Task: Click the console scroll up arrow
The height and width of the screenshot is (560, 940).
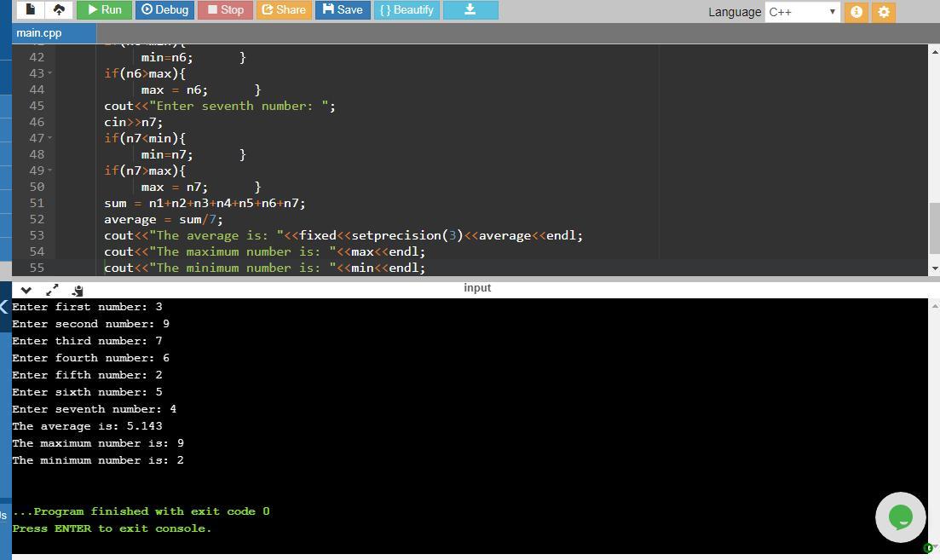Action: pyautogui.click(x=935, y=306)
